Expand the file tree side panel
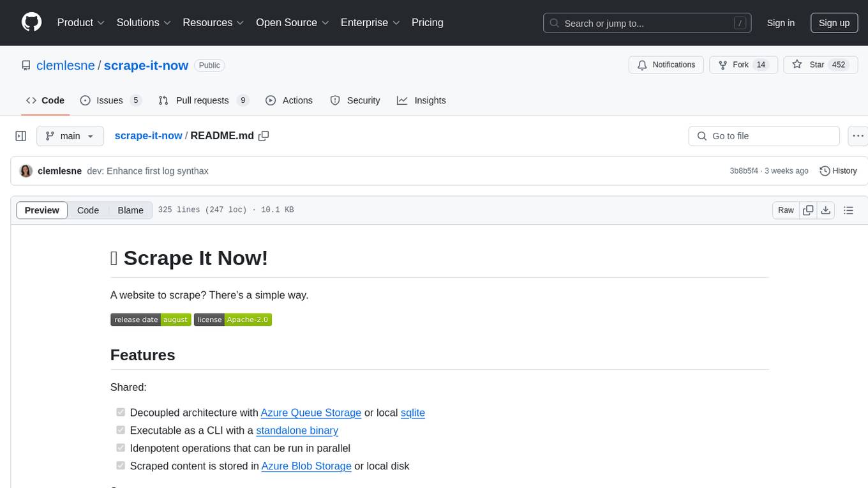 21,136
